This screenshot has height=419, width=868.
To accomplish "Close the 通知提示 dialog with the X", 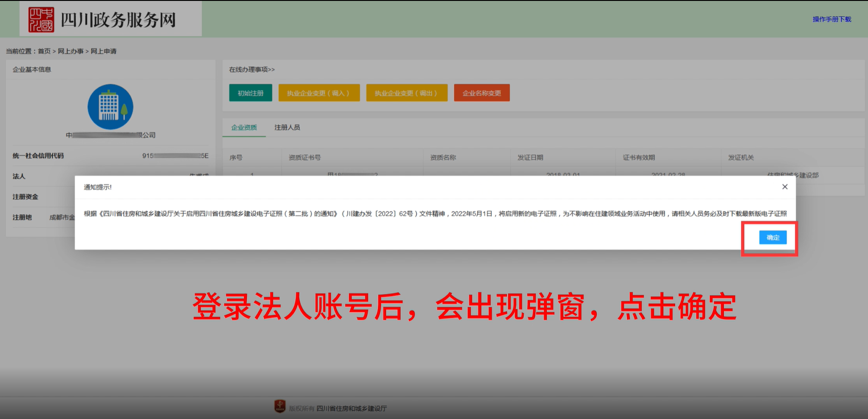I will click(x=785, y=187).
